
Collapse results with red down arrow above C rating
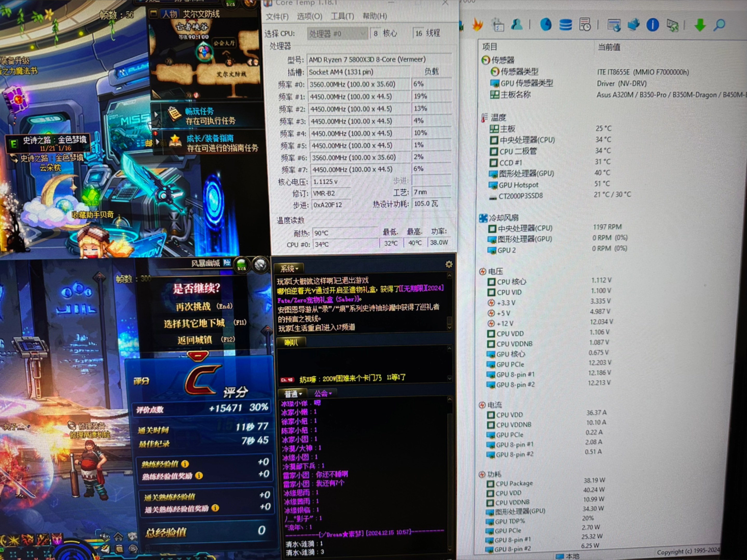pos(198,355)
